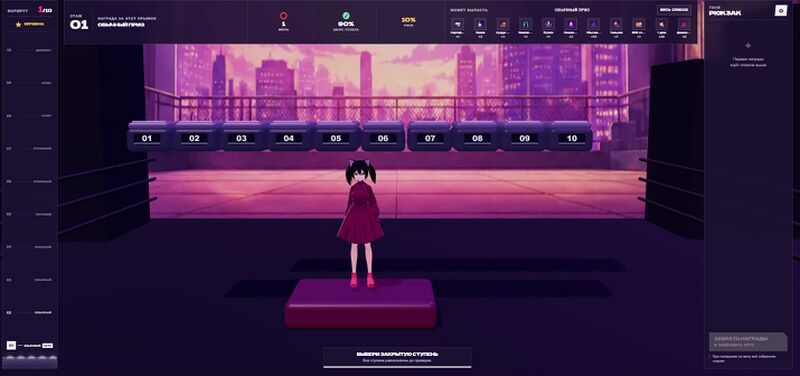800x376 pixels.
Task: Pick step block 04
Action: [289, 136]
